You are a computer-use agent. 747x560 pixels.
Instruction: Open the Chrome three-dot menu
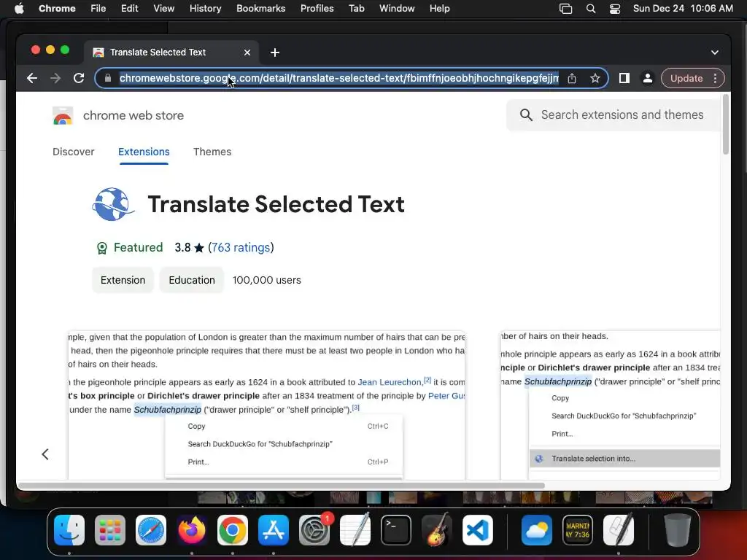coord(715,78)
